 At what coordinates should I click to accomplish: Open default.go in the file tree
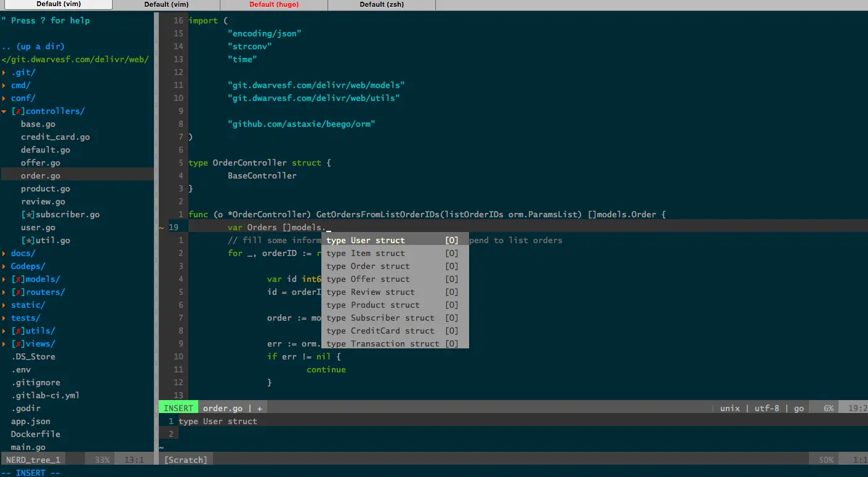click(46, 150)
